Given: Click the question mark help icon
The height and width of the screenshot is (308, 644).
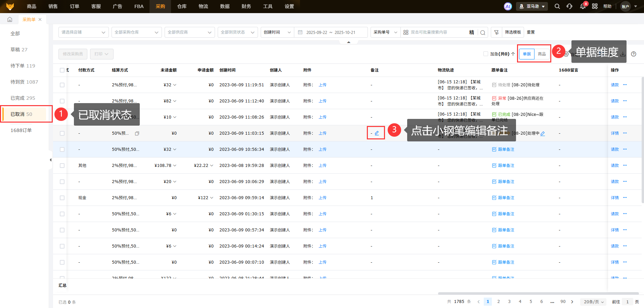Looking at the screenshot, I should point(634,54).
